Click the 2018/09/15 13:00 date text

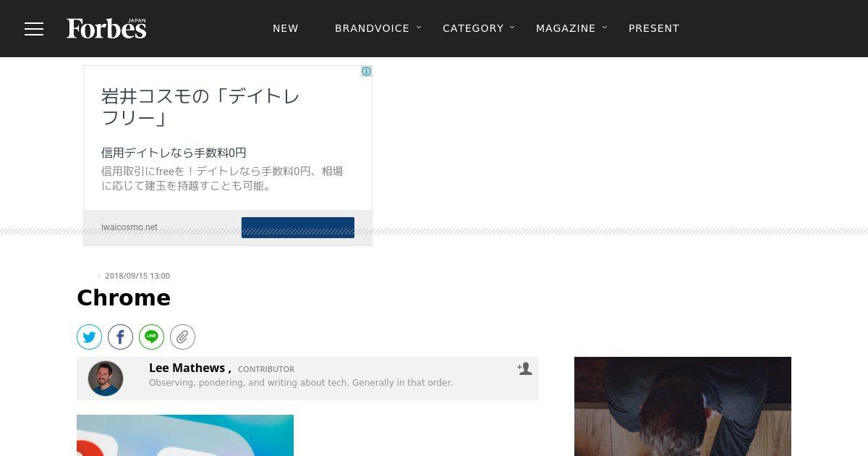coord(137,276)
